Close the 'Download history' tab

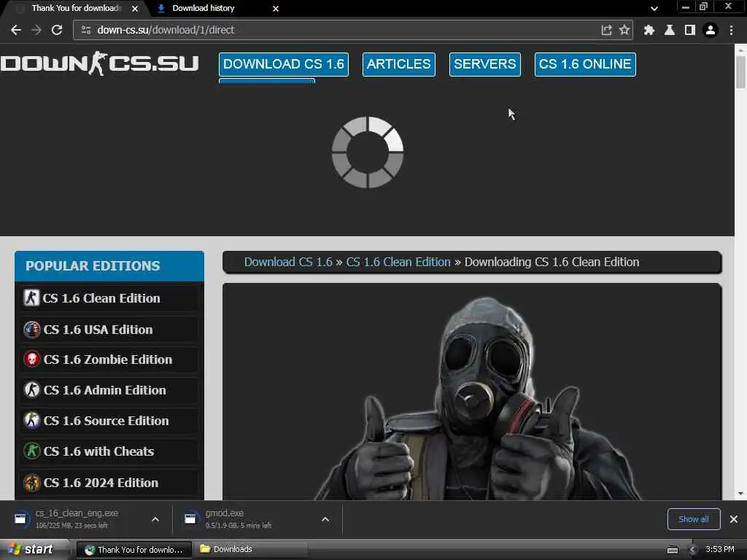pos(275,9)
